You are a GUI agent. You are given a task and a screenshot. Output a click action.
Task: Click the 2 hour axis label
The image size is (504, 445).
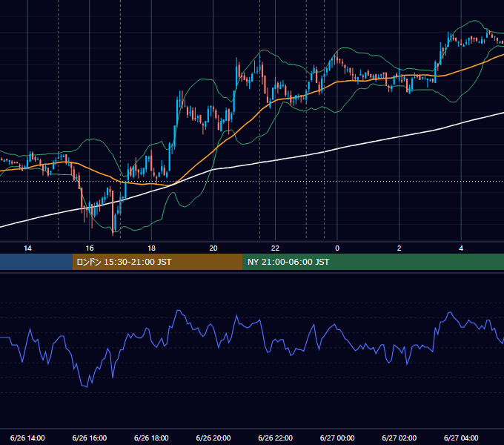click(399, 248)
